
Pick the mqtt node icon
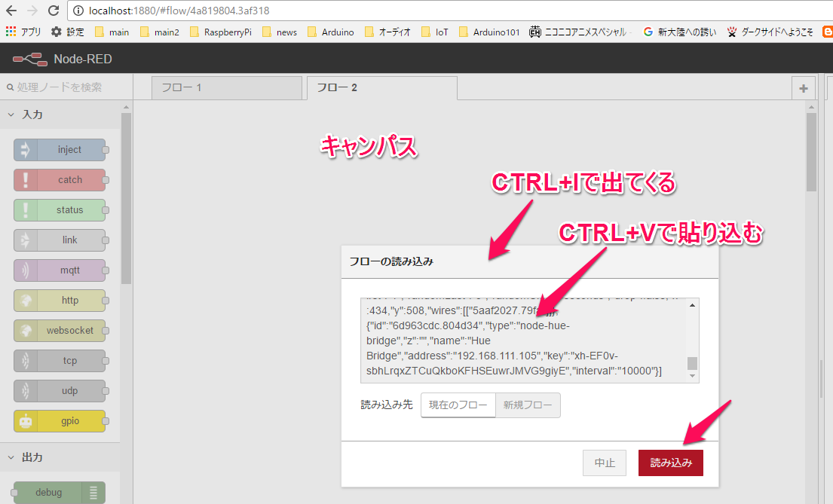[x=26, y=270]
